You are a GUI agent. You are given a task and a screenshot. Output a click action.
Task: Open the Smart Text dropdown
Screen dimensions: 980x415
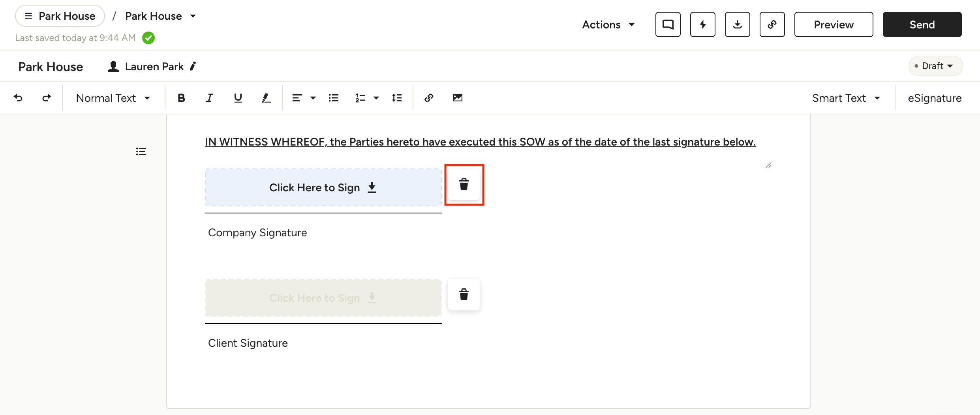pyautogui.click(x=846, y=98)
